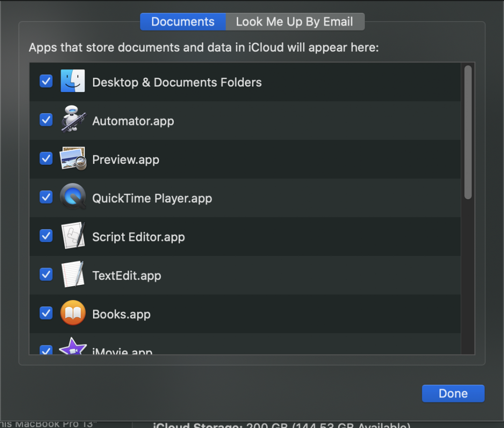Select the Automator.app row text
The height and width of the screenshot is (428, 504).
(x=133, y=121)
